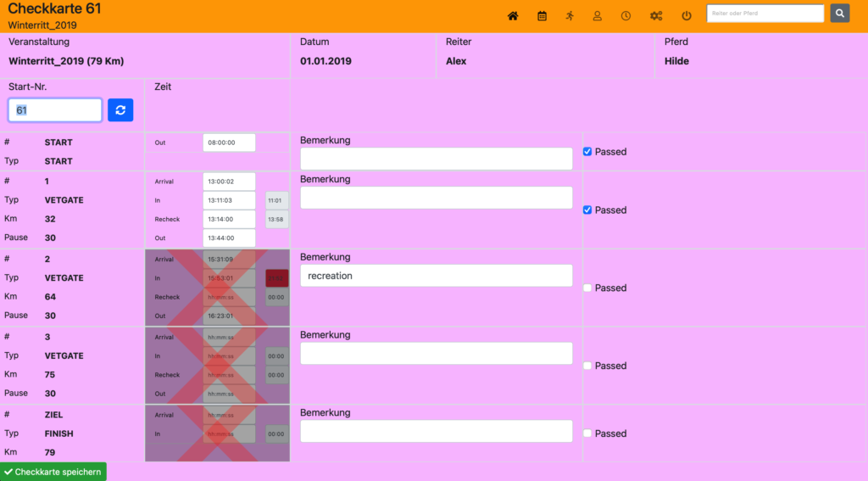Image resolution: width=868 pixels, height=481 pixels.
Task: Click the power logout icon
Action: point(687,16)
